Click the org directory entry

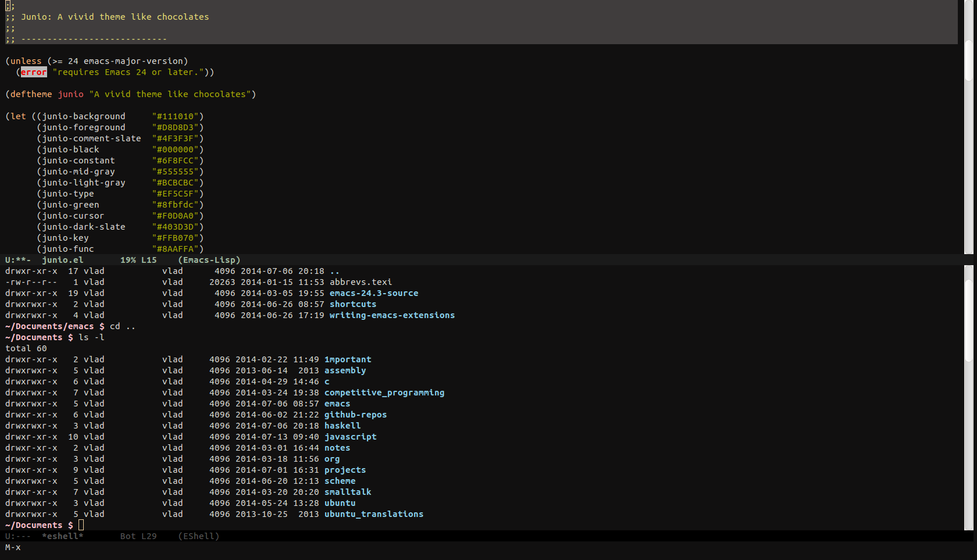(332, 459)
